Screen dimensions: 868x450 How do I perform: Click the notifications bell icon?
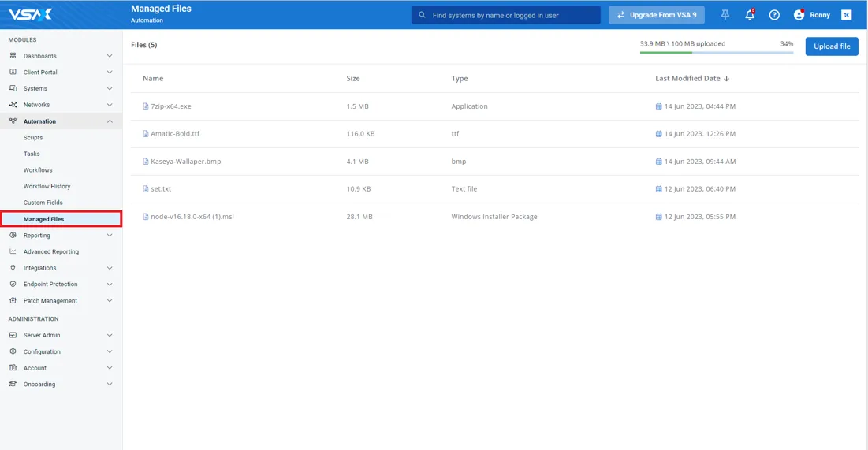tap(750, 15)
